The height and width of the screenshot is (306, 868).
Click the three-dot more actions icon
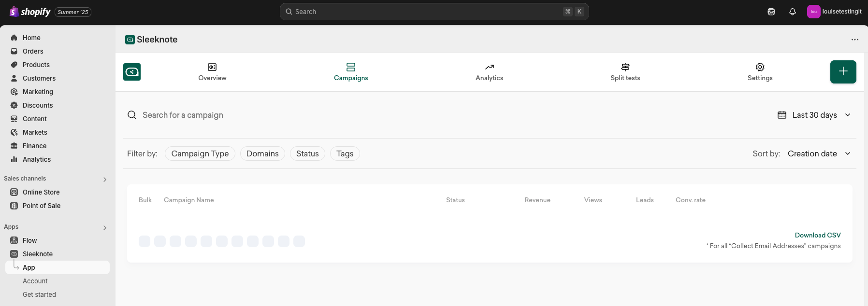tap(855, 40)
